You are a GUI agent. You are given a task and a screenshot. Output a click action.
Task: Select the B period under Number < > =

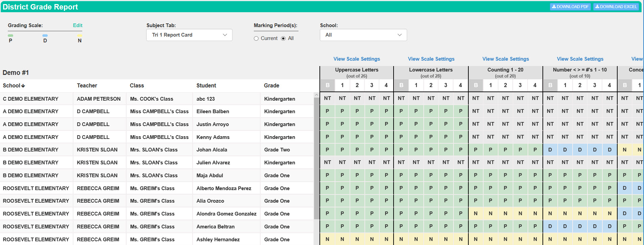point(550,85)
